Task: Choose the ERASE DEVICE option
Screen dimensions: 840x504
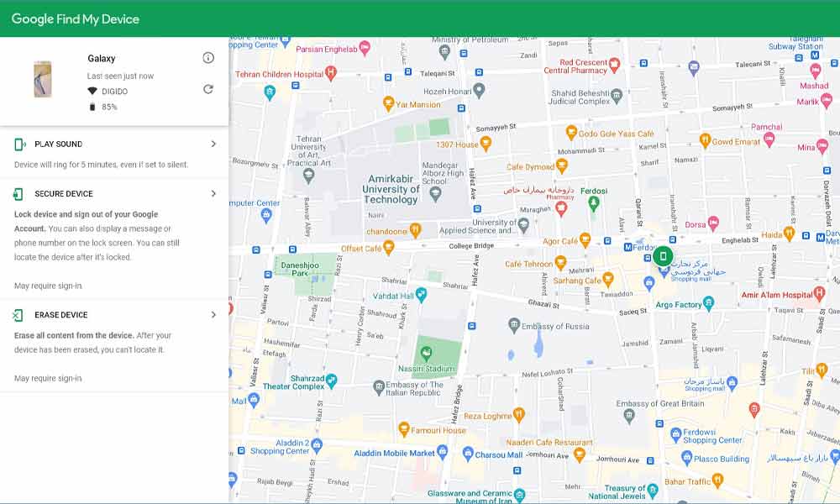Action: click(61, 315)
